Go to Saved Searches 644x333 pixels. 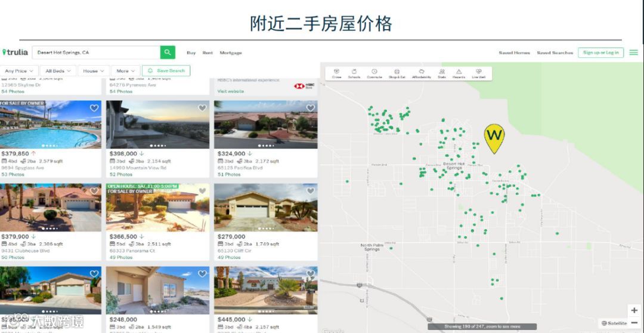(x=555, y=53)
